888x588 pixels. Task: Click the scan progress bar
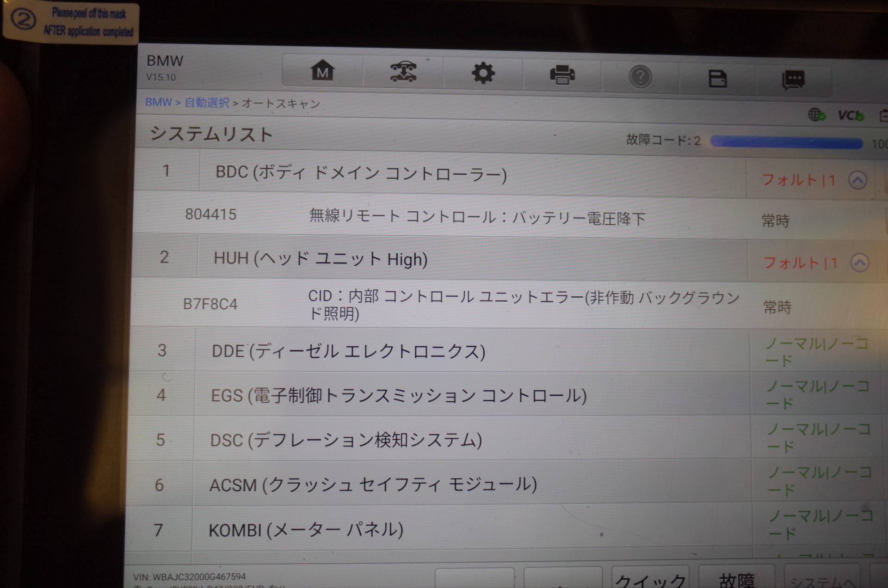(786, 142)
